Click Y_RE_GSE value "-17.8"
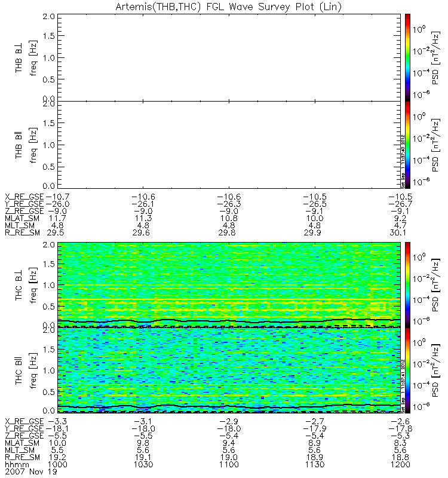The width and height of the screenshot is (448, 478). pos(400,428)
